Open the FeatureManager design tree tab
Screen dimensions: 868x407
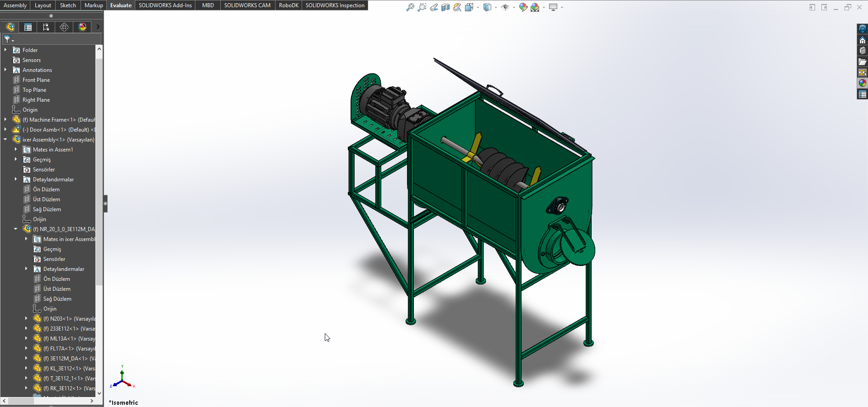(x=10, y=27)
